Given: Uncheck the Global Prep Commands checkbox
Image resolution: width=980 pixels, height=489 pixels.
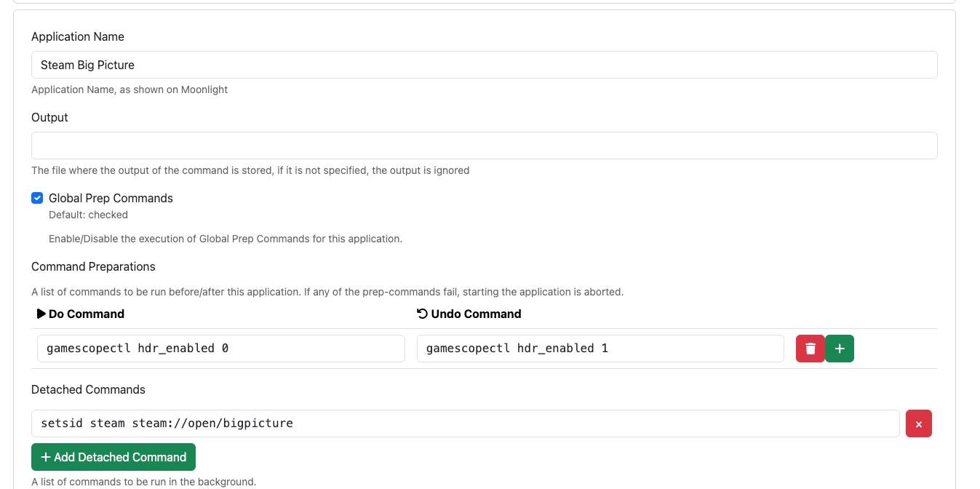Looking at the screenshot, I should [37, 198].
